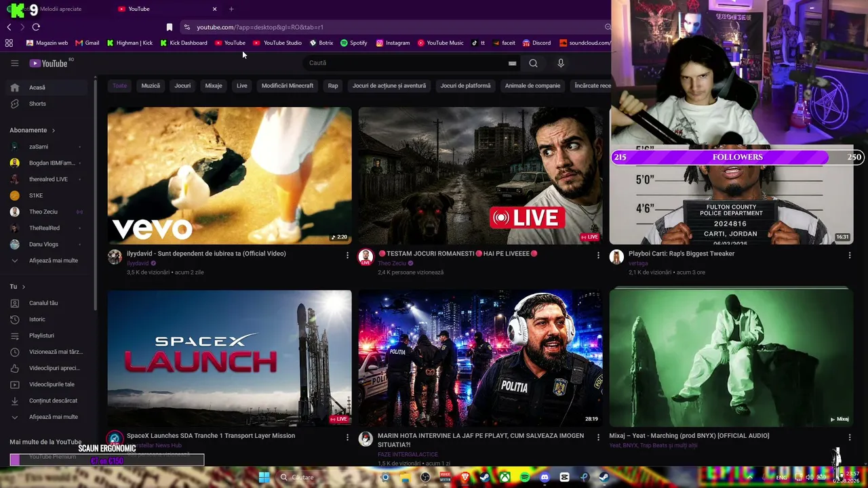Close the YouTube browser tab
Viewport: 868px width, 488px height.
215,9
